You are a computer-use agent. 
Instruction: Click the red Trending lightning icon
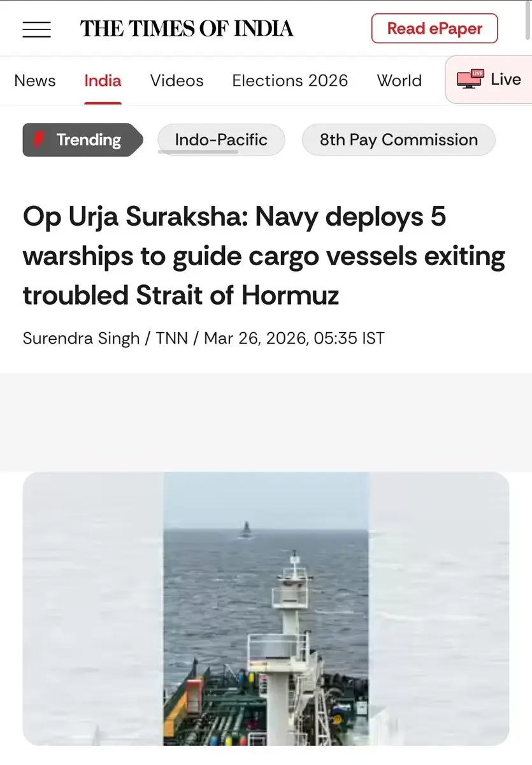40,140
